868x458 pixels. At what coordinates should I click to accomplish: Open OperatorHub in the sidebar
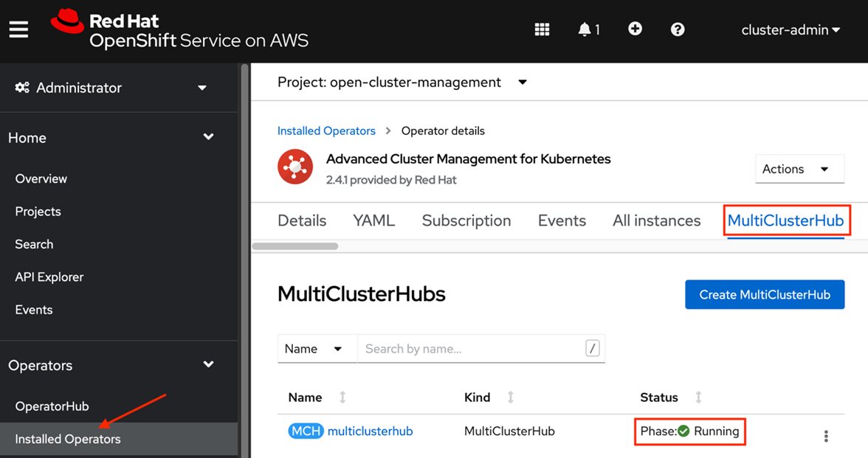point(52,406)
